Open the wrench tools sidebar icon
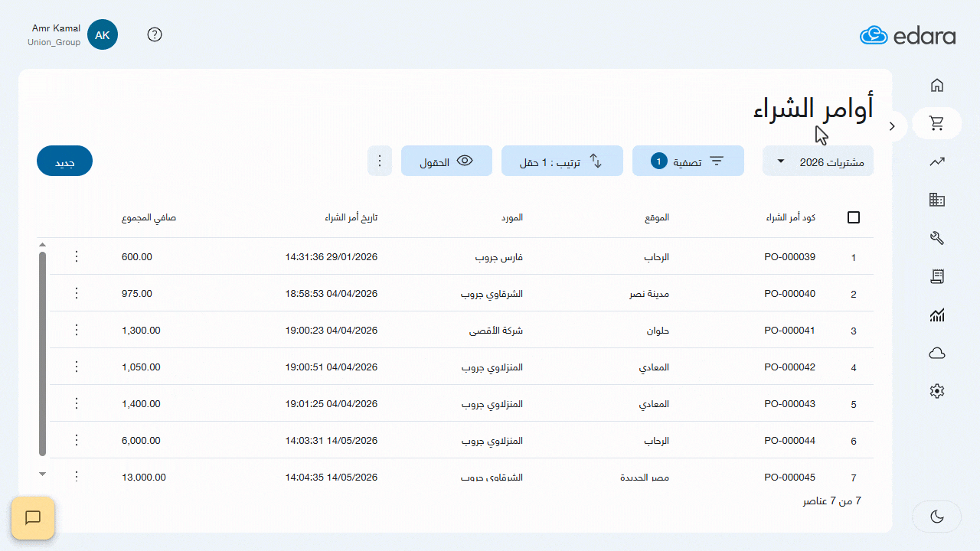This screenshot has width=980, height=551. (x=936, y=238)
